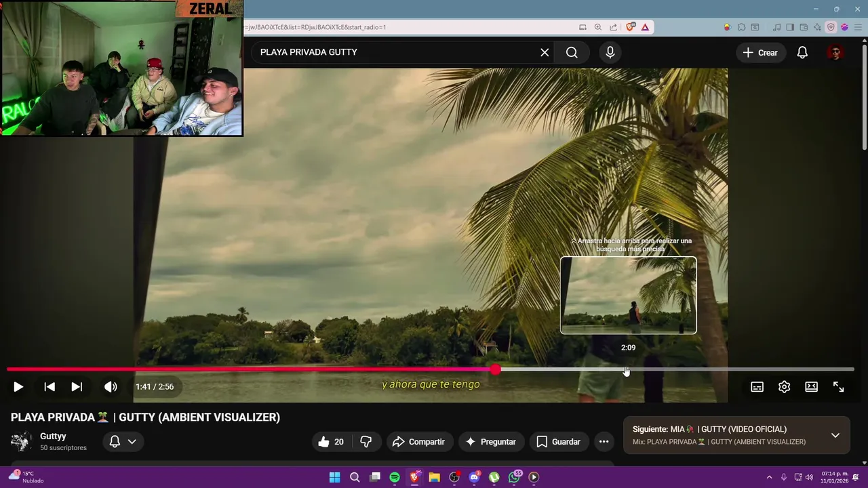Open browser hamburger main menu

click(x=858, y=27)
